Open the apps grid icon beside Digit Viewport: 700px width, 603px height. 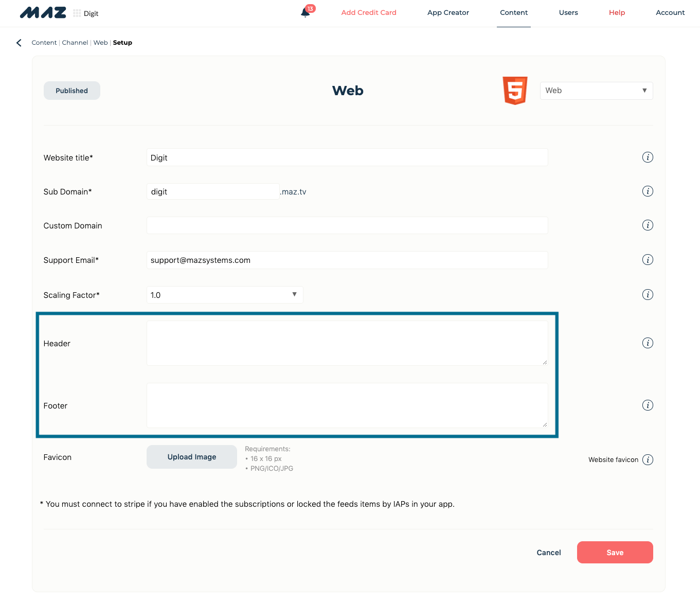click(76, 12)
